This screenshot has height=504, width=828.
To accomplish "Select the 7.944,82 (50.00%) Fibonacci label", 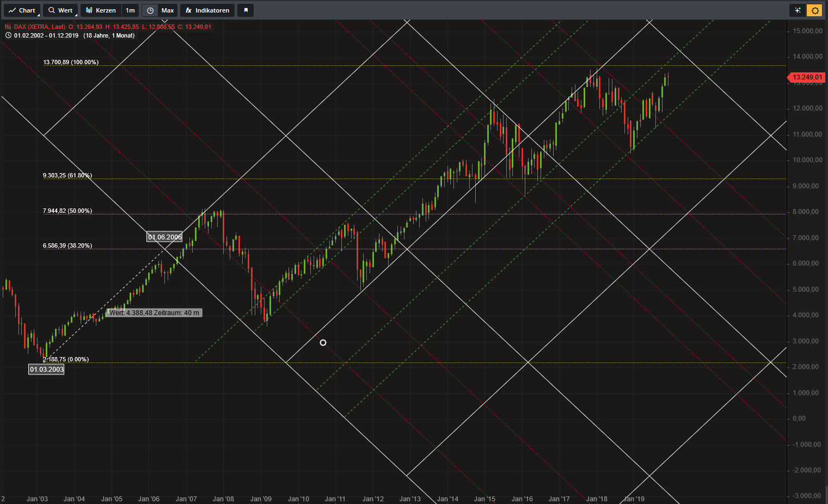I will click(x=68, y=211).
